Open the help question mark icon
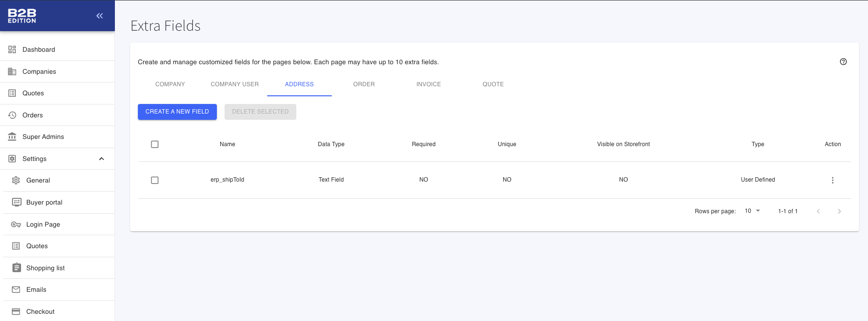The width and height of the screenshot is (868, 321). click(843, 62)
